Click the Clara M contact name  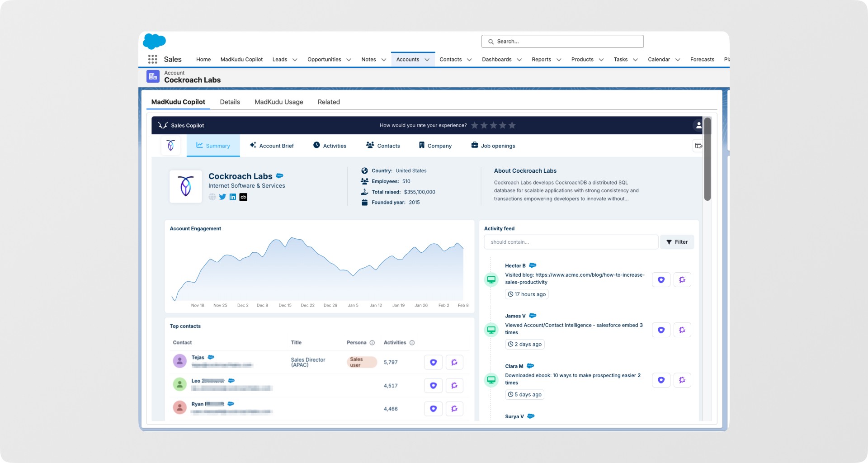coord(514,366)
